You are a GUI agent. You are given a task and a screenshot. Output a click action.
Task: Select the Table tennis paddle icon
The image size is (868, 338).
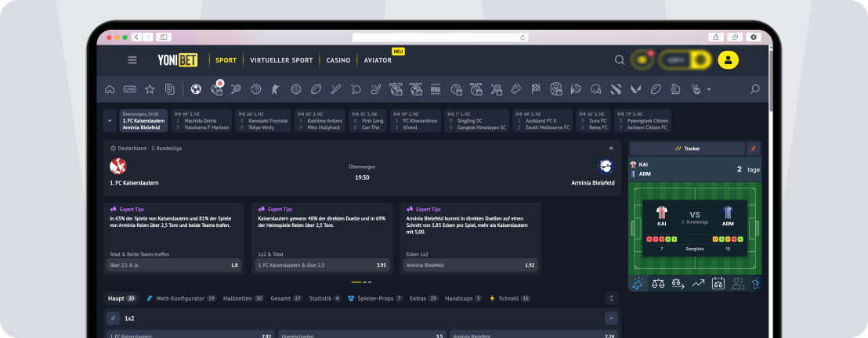click(356, 89)
